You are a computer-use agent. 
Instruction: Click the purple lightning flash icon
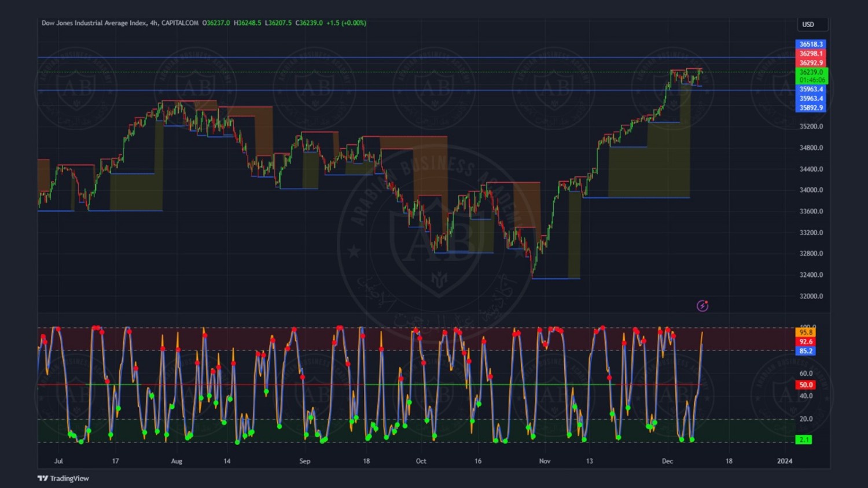click(x=703, y=306)
